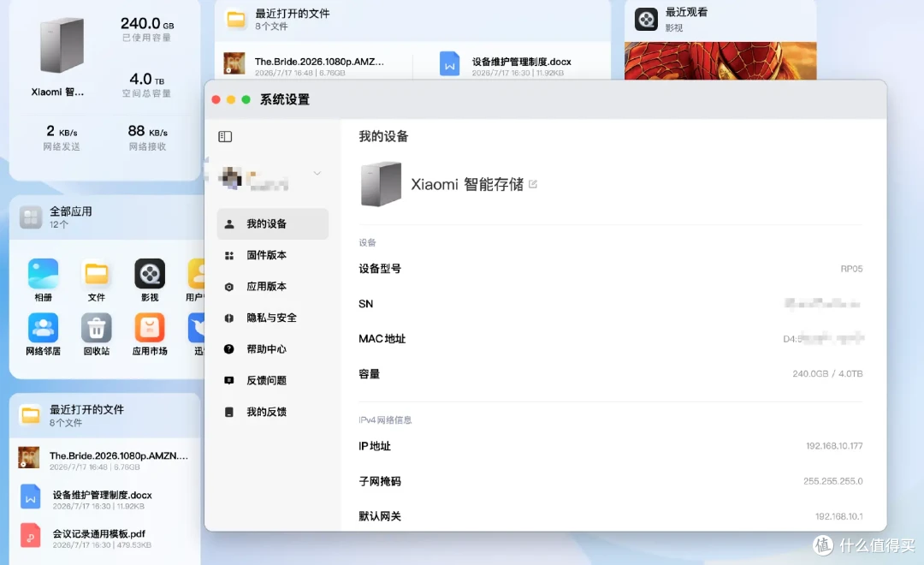This screenshot has width=924, height=565.
Task: Click the Spider-Man thumbnail in 最近观看
Action: click(720, 61)
